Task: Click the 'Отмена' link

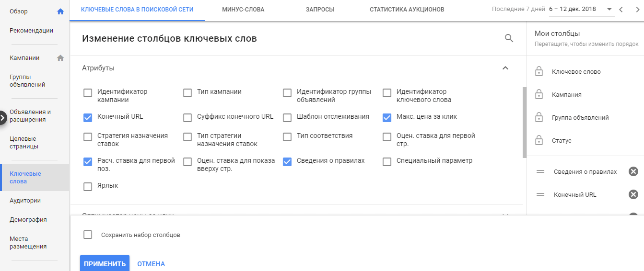Action: coord(151,264)
